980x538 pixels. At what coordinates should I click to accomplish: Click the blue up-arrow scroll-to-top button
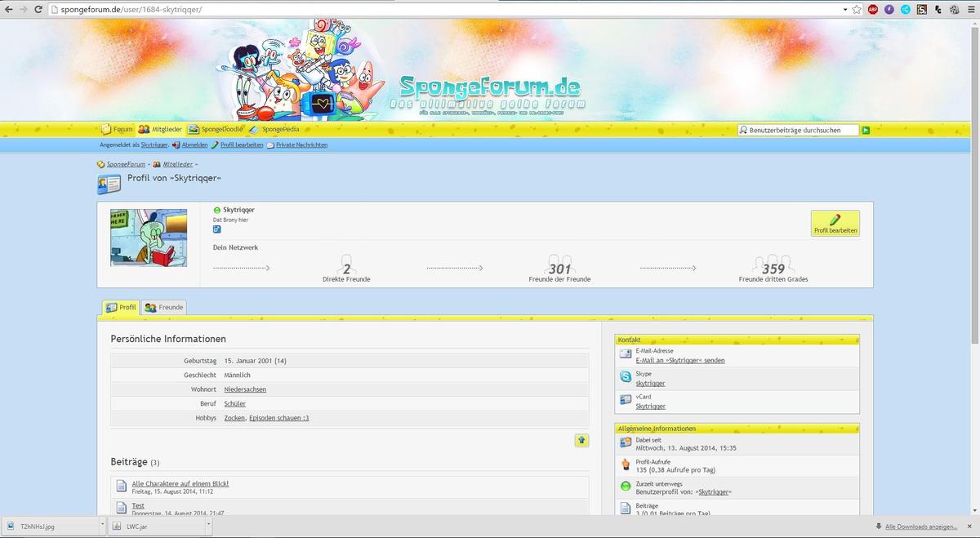coord(581,440)
